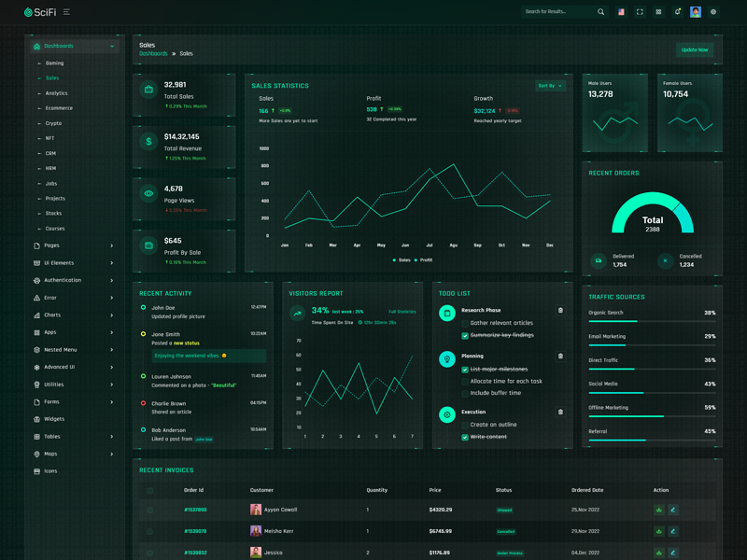Click the notification bell icon
The image size is (747, 560).
pos(677,12)
